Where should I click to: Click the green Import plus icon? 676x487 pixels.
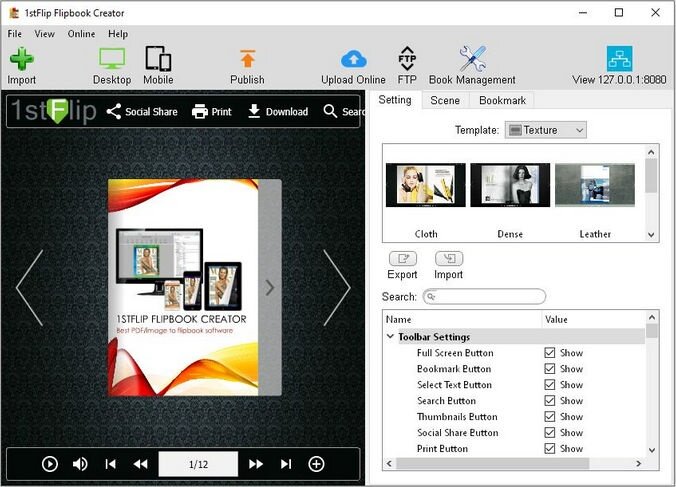21,59
